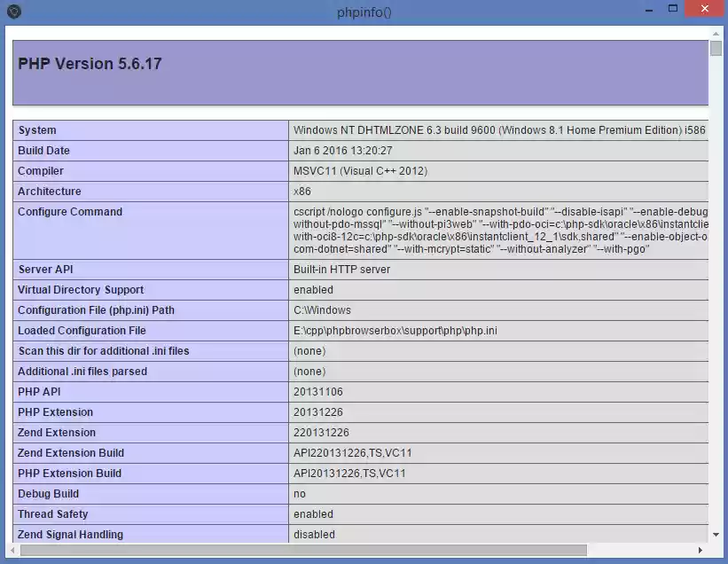Click the Jan 6 2016 13:20:27 value
Viewport: 728px width, 564px height.
point(342,151)
